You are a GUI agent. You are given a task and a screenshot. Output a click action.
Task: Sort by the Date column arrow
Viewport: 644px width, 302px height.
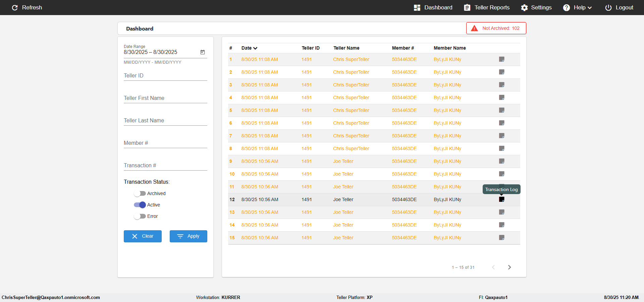(255, 48)
